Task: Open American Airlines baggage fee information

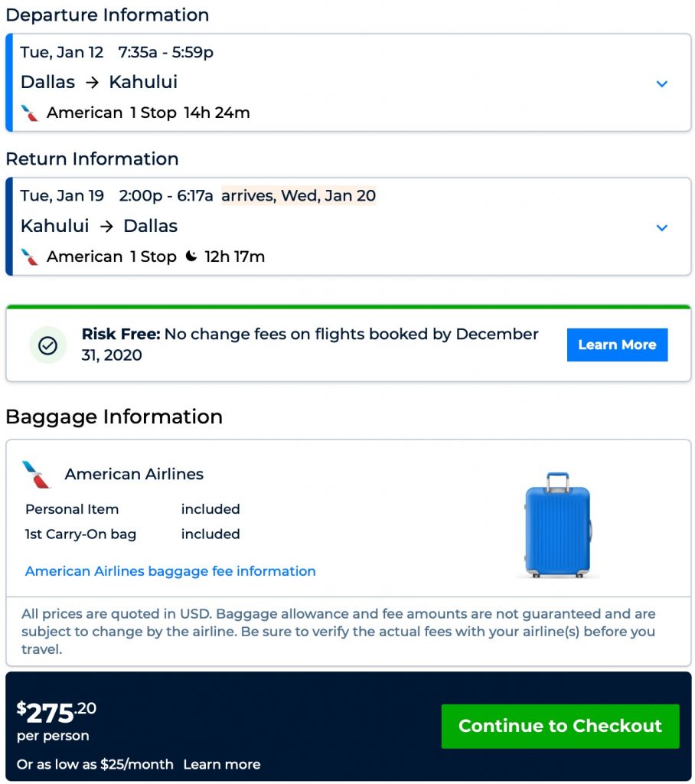Action: [170, 571]
